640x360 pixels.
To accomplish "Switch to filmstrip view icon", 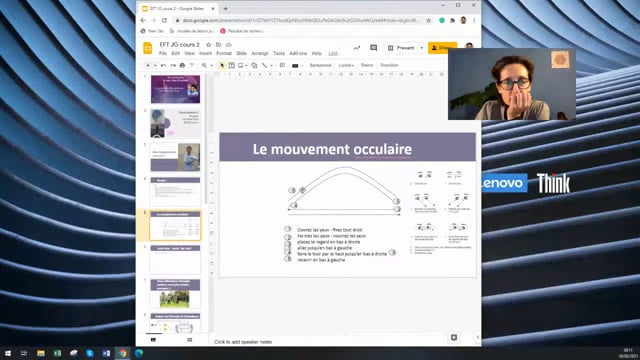I will point(153,340).
